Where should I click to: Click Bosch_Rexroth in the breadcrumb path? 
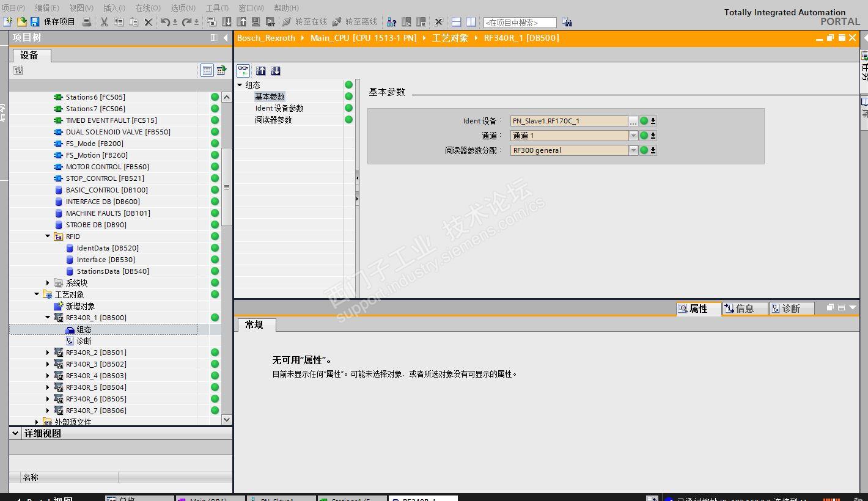(x=266, y=38)
